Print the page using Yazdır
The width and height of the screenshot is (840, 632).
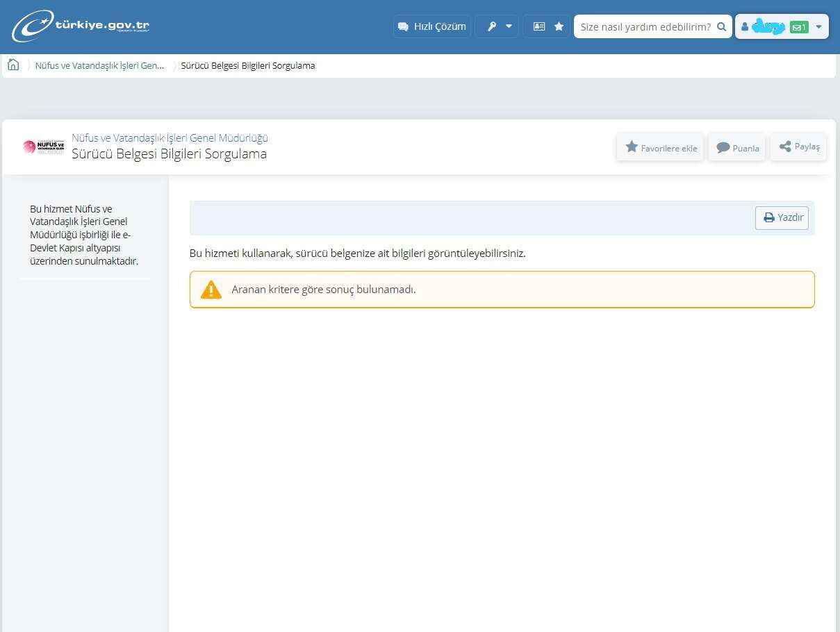coord(782,217)
